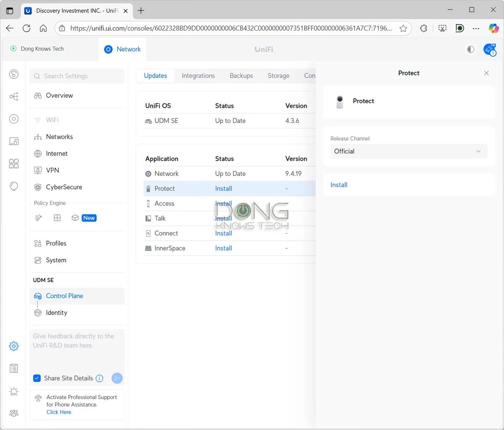Open WiFi settings page
The height and width of the screenshot is (430, 504).
(77, 120)
